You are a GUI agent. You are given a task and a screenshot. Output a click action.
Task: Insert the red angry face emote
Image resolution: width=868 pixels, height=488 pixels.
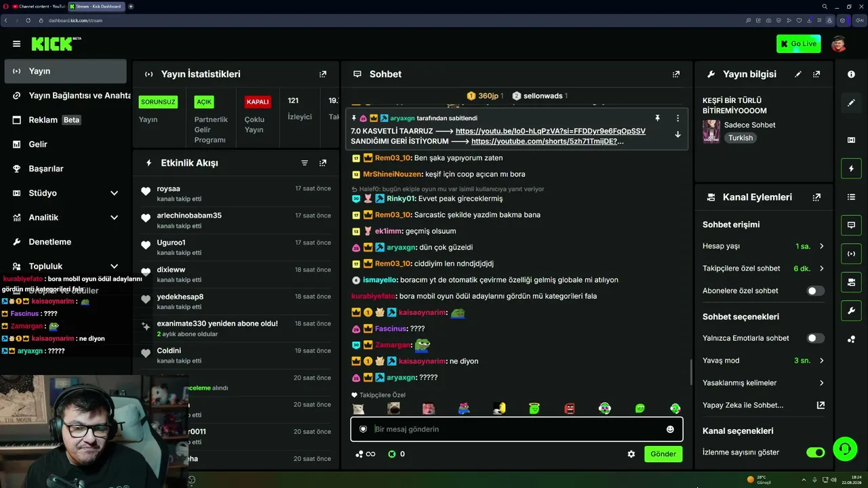(570, 409)
